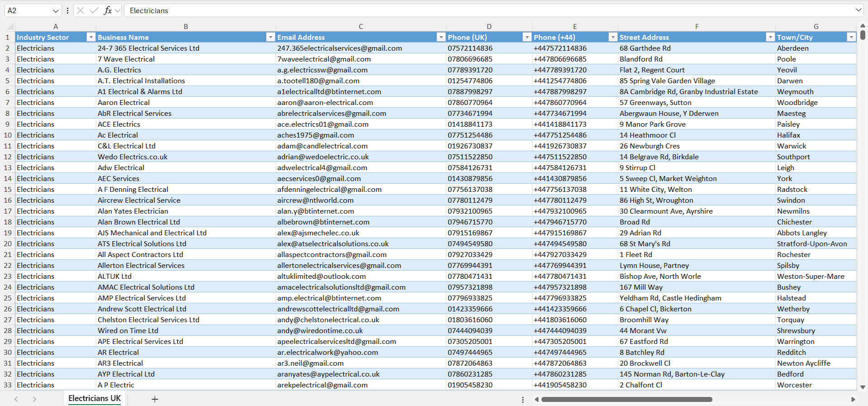The height and width of the screenshot is (406, 868).
Task: Select column F header
Action: point(697,26)
